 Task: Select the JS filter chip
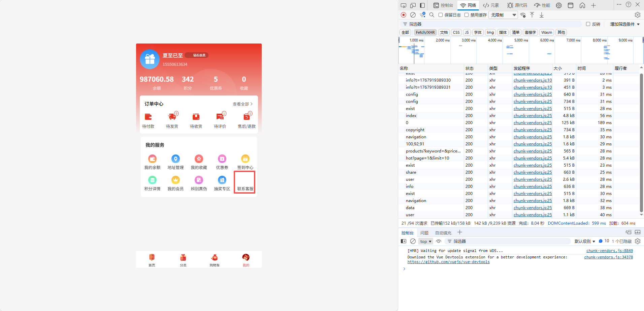coord(467,32)
